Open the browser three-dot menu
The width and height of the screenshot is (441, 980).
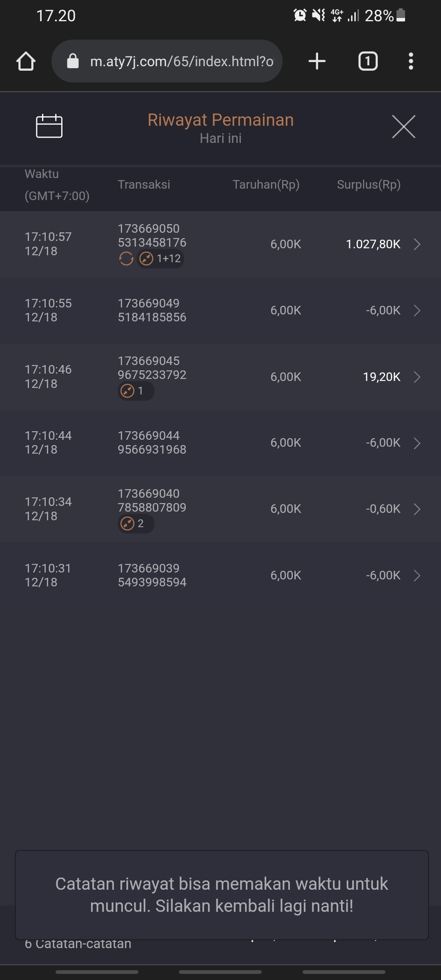(411, 61)
